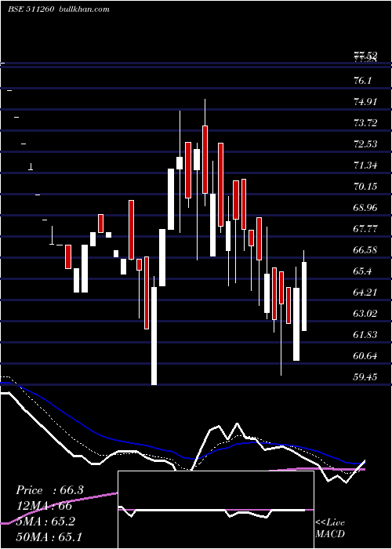The width and height of the screenshot is (392, 549).
Task: Click the 65.4 price axis label
Action: (362, 271)
